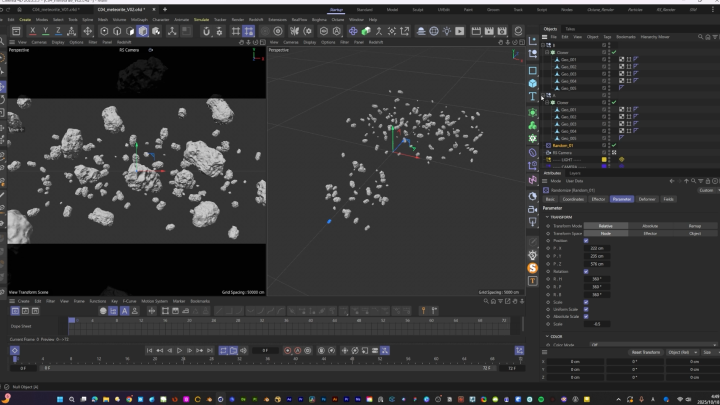Switch to the Effector tab
The width and height of the screenshot is (720, 405).
598,199
